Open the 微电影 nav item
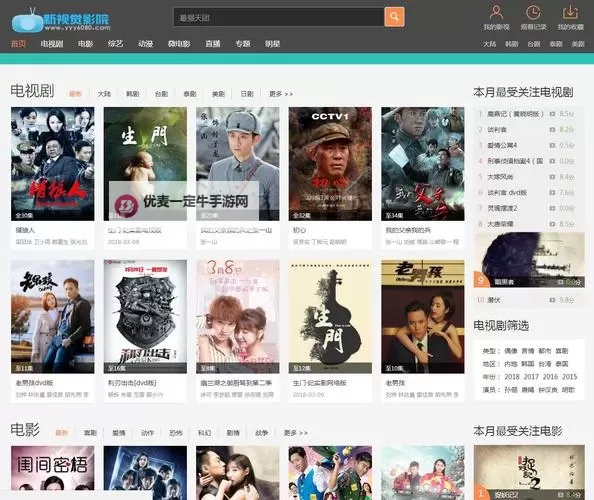 pos(179,44)
